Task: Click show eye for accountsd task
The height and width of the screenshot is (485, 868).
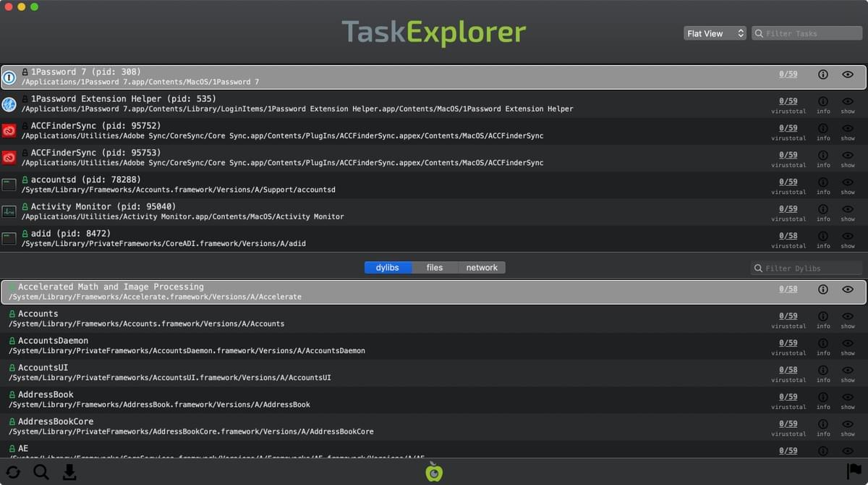Action: 848,182
